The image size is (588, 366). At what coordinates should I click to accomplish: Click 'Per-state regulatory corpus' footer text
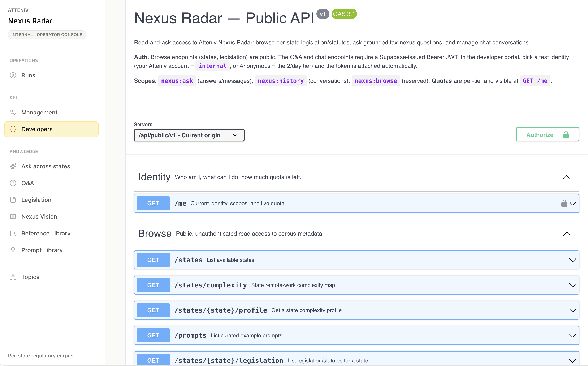tap(41, 356)
